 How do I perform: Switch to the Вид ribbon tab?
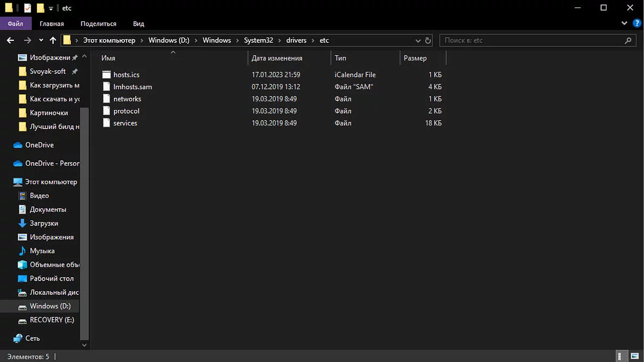point(138,24)
